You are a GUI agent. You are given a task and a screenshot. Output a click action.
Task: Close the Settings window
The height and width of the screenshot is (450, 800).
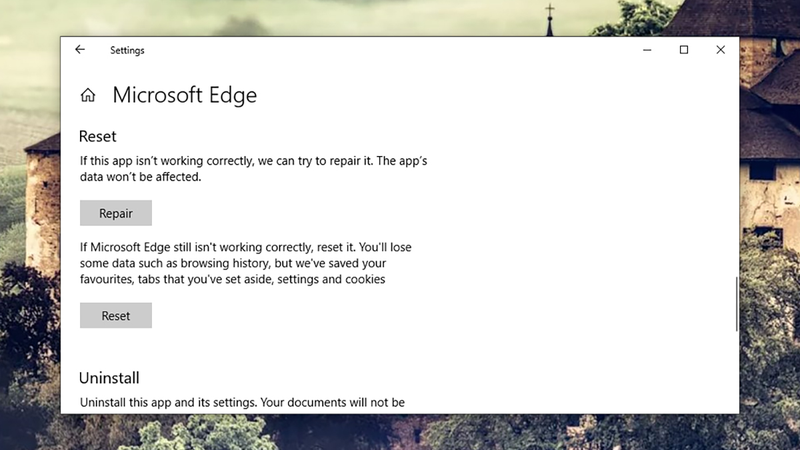pyautogui.click(x=720, y=49)
